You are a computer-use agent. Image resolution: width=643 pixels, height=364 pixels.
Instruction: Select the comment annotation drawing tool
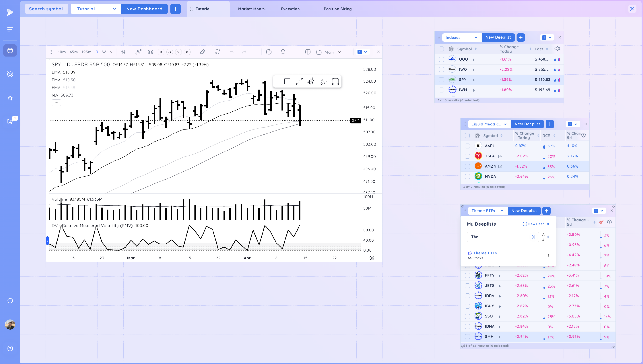click(287, 81)
